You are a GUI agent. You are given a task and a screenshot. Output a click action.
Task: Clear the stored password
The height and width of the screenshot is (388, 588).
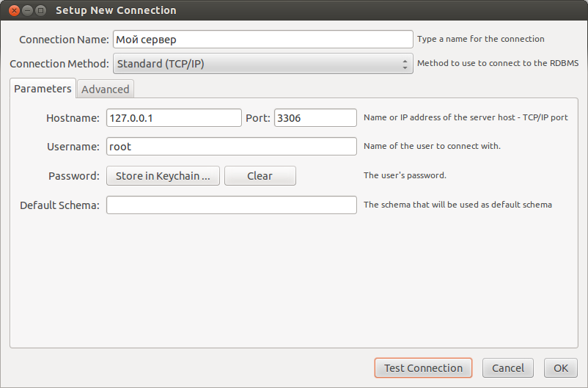[260, 176]
